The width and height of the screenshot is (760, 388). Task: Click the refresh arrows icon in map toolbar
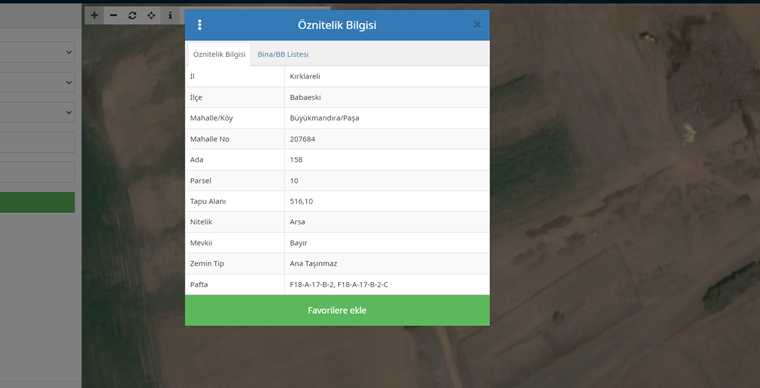click(132, 16)
